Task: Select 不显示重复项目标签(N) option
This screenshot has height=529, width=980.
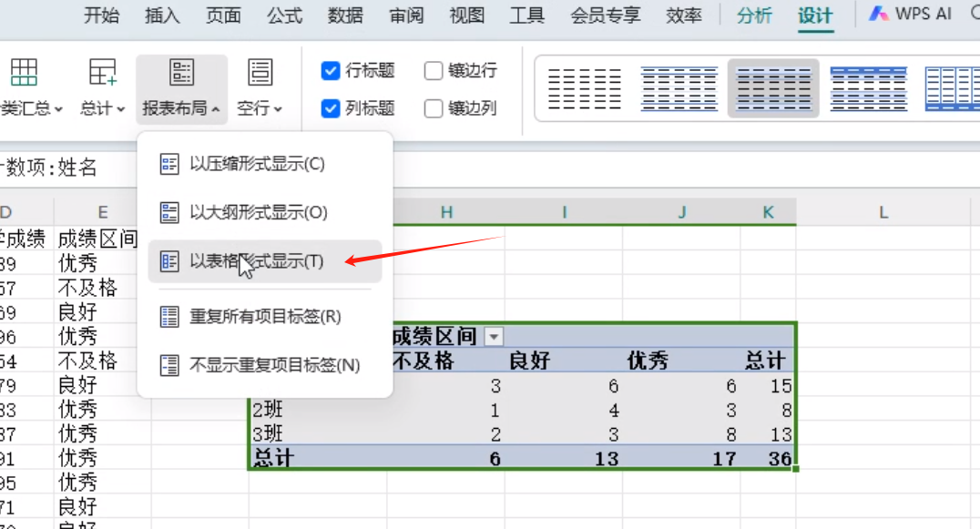Action: click(265, 365)
